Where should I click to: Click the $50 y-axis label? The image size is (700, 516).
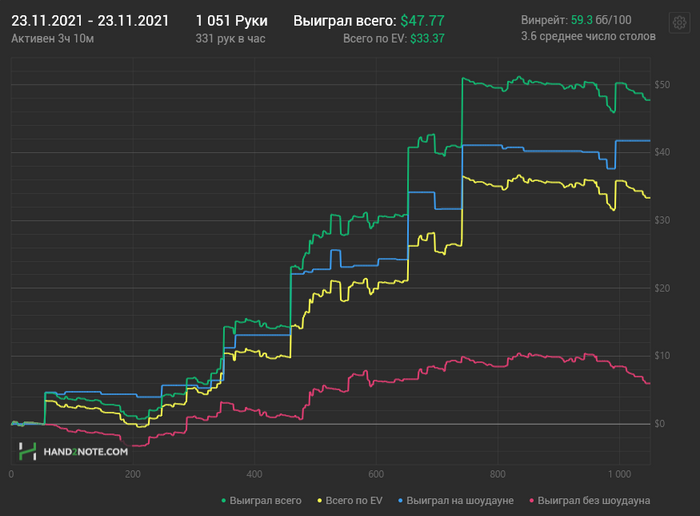click(662, 85)
